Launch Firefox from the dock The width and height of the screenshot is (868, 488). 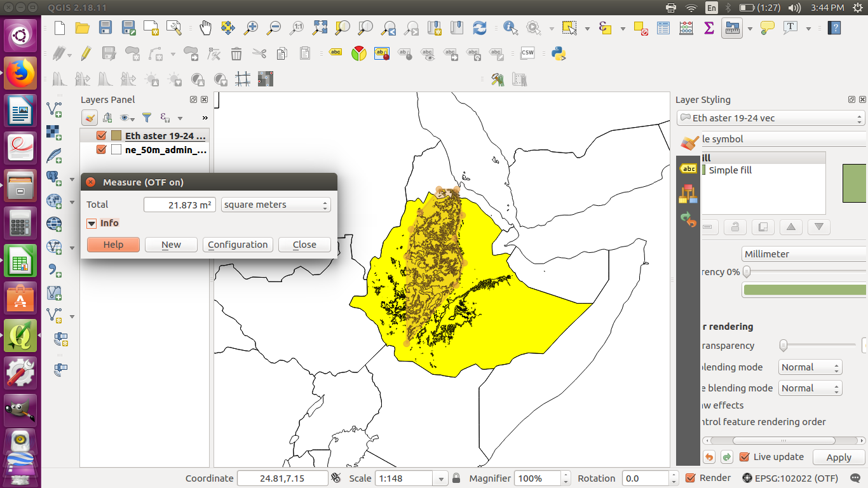coord(20,74)
